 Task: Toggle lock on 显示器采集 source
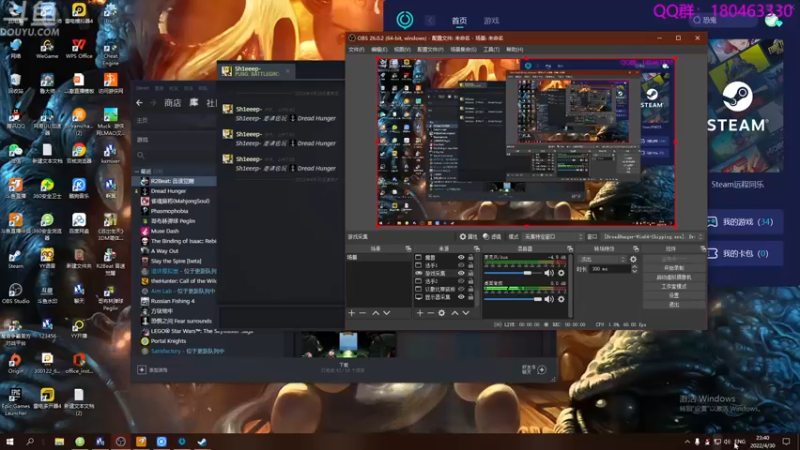click(x=470, y=297)
